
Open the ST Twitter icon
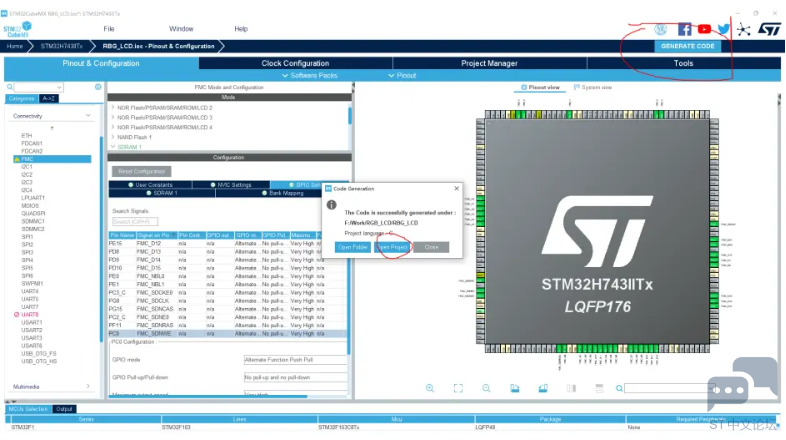723,29
